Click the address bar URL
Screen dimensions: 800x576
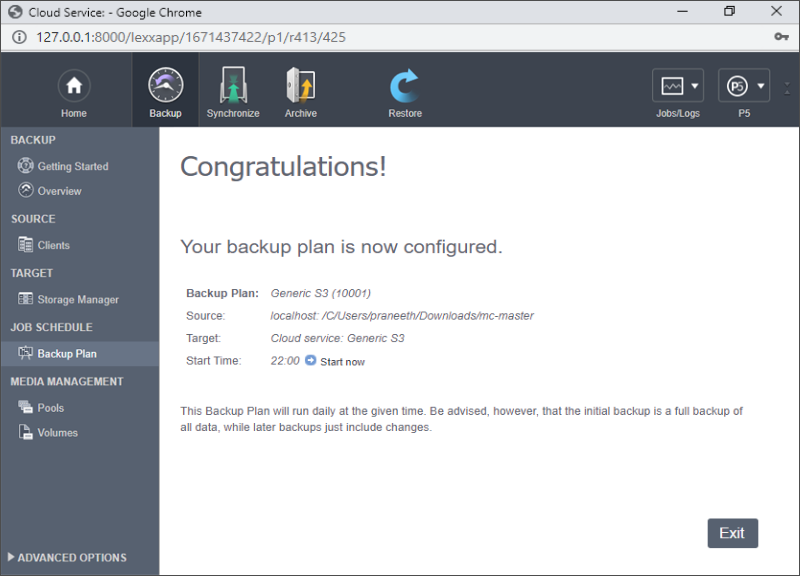coord(191,37)
